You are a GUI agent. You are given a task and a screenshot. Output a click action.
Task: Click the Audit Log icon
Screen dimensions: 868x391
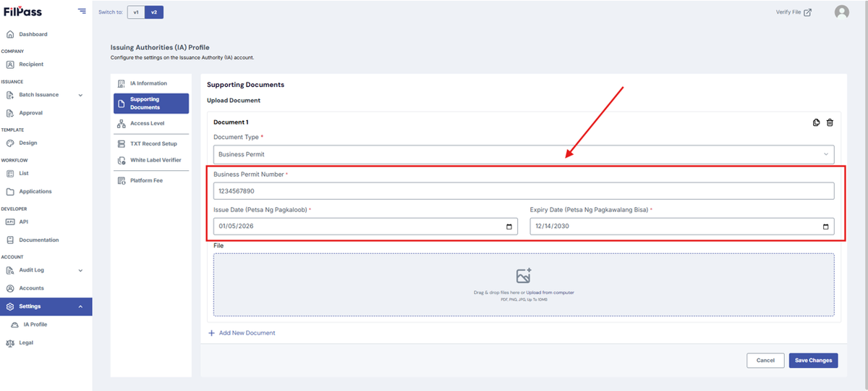[x=10, y=270]
